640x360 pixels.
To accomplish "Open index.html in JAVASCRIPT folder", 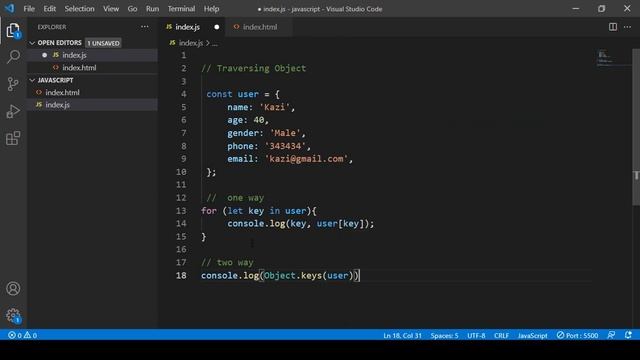I will (x=92, y=92).
